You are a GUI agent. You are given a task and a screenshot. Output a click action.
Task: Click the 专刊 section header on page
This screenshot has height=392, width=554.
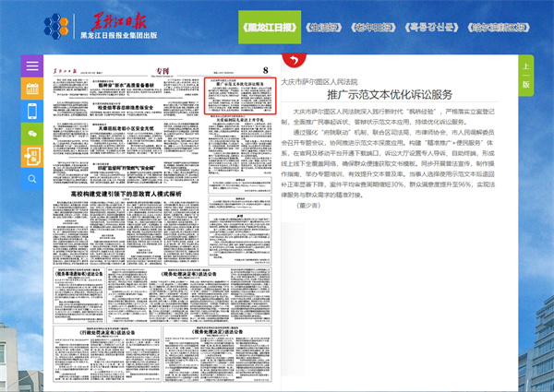point(163,71)
